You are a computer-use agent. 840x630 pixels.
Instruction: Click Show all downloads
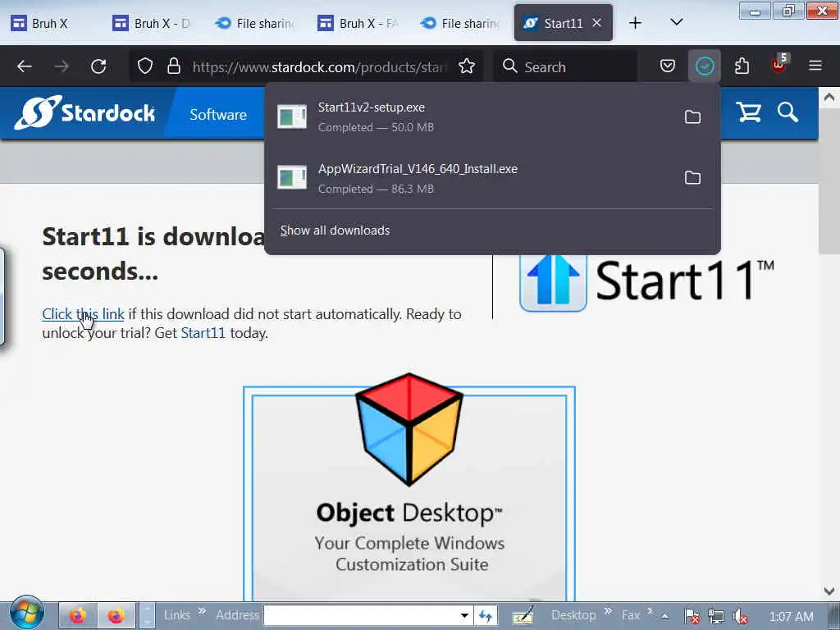tap(335, 231)
